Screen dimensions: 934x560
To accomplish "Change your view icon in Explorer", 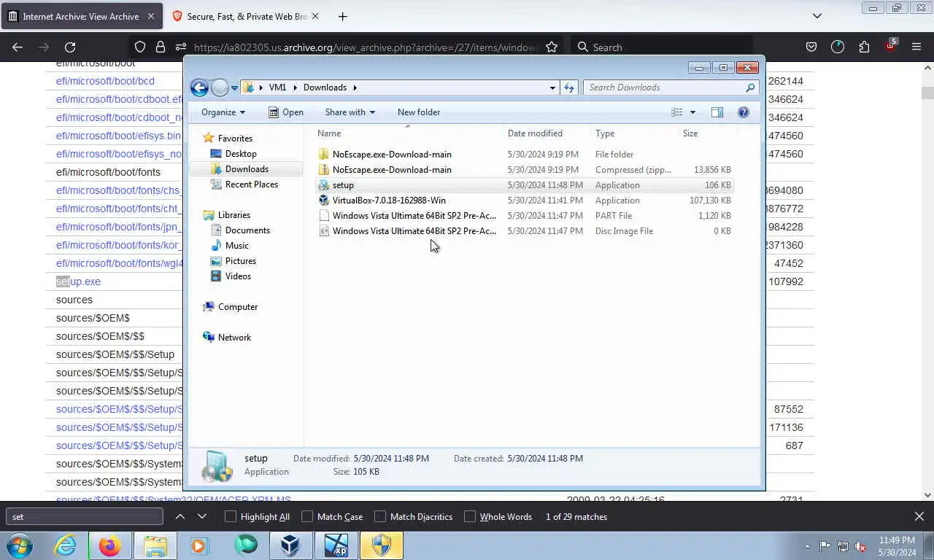I will tap(677, 112).
